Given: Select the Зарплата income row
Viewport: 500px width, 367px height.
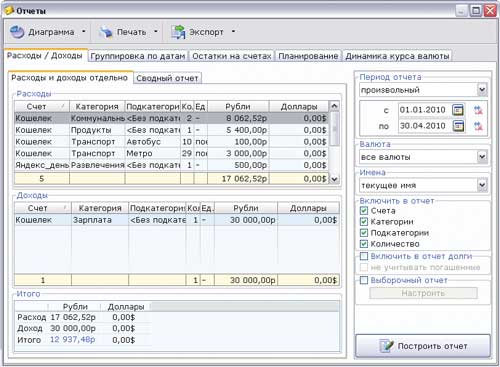Looking at the screenshot, I should coord(177,220).
